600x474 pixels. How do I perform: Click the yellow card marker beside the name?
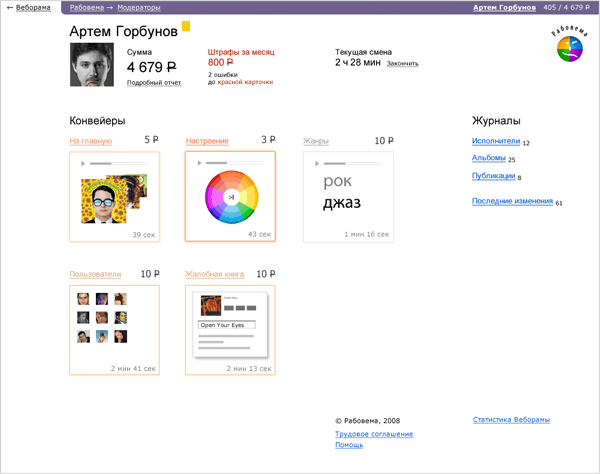[x=186, y=27]
